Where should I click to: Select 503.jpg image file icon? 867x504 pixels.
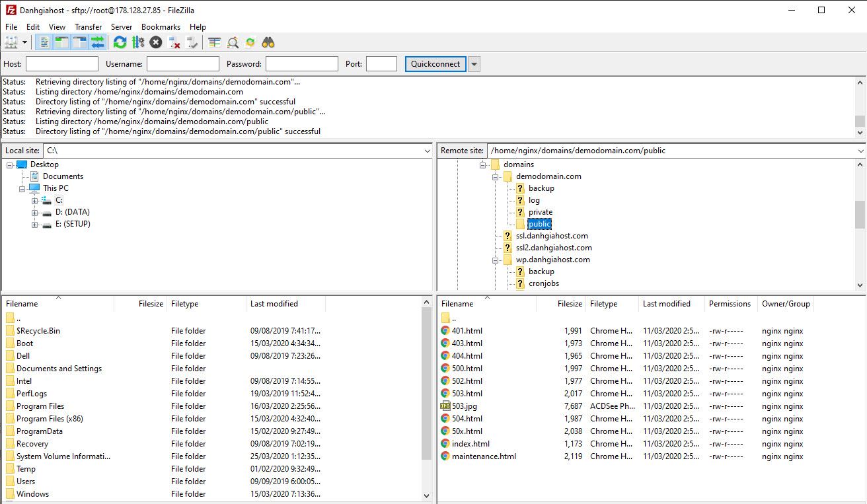point(445,406)
